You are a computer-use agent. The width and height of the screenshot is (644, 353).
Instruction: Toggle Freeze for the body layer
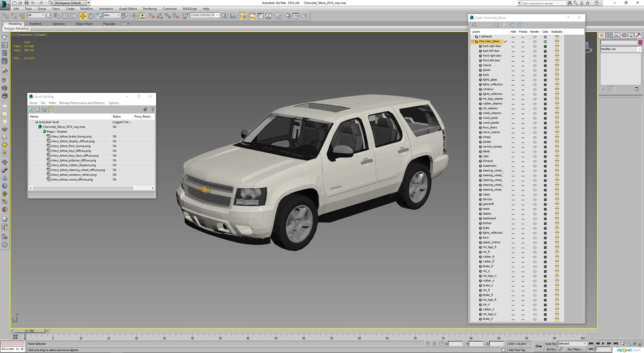tap(523, 75)
